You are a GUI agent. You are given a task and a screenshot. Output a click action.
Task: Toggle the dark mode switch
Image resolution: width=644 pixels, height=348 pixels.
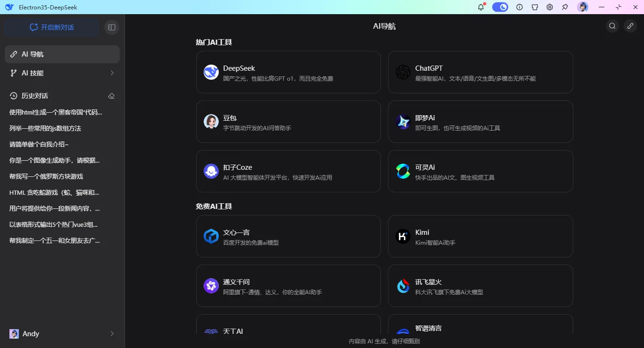pos(500,7)
